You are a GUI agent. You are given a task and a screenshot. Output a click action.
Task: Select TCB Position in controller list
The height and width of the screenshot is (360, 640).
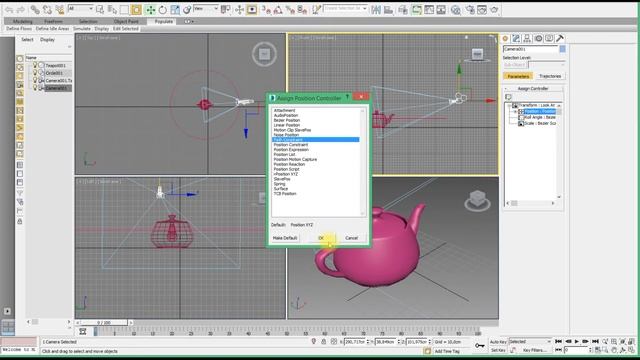pyautogui.click(x=285, y=193)
